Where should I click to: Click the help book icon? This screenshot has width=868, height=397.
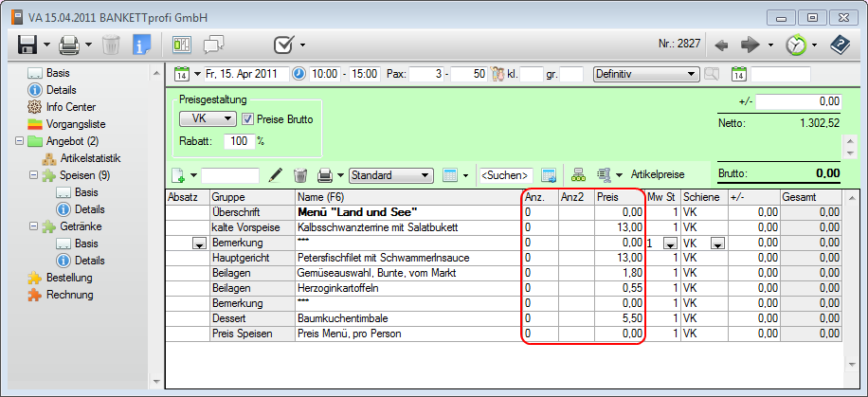click(x=840, y=45)
